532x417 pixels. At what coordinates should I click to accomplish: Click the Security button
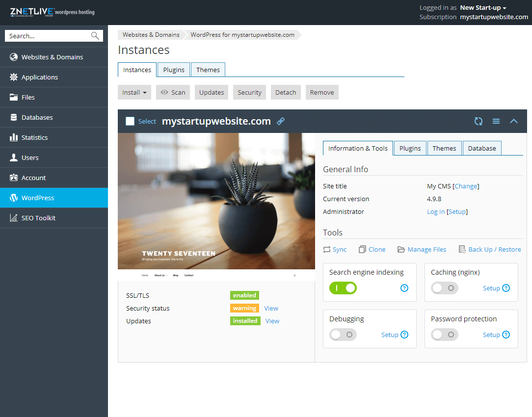(249, 92)
